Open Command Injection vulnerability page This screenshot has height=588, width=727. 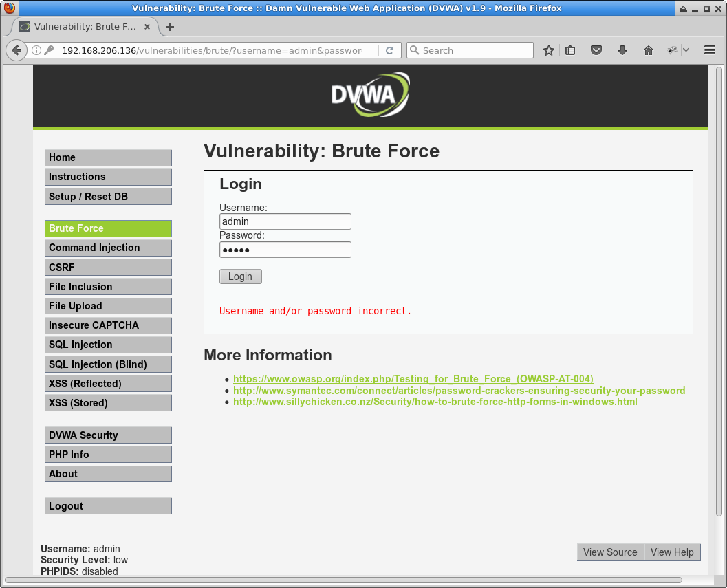point(108,248)
